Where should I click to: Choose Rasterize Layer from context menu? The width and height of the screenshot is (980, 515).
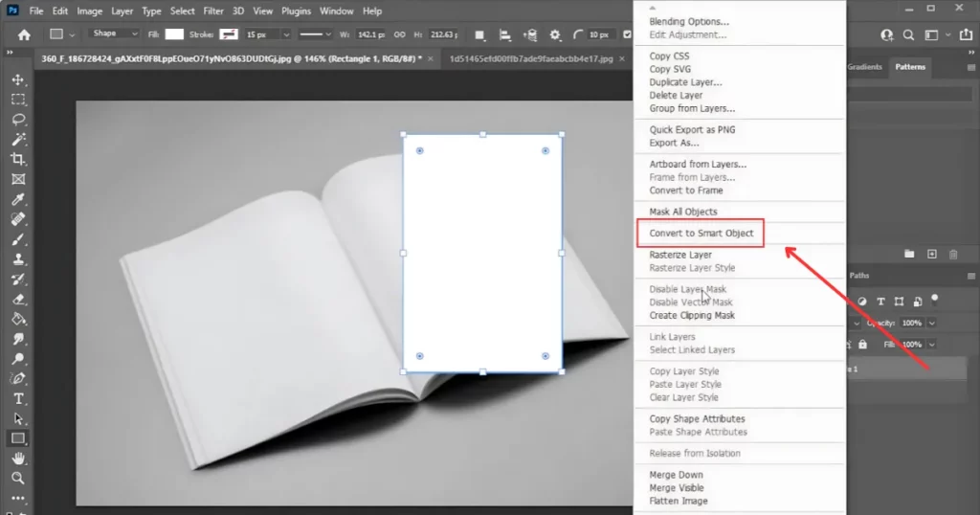(x=680, y=255)
